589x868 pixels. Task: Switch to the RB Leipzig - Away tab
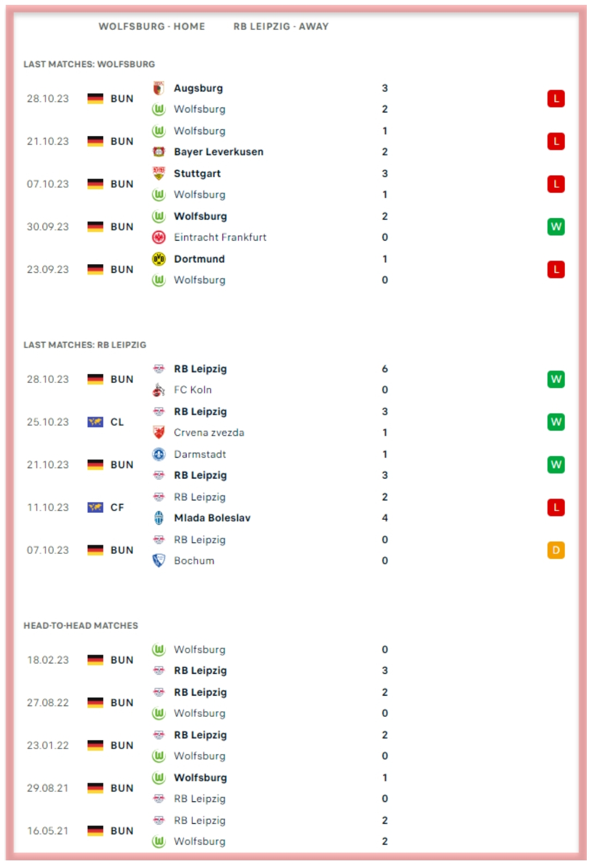[281, 26]
